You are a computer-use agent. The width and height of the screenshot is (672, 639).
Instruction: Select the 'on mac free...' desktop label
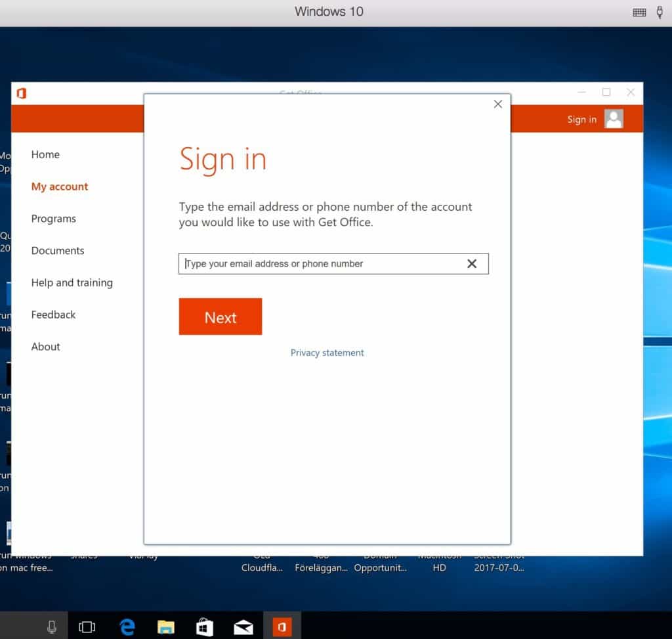pyautogui.click(x=26, y=568)
